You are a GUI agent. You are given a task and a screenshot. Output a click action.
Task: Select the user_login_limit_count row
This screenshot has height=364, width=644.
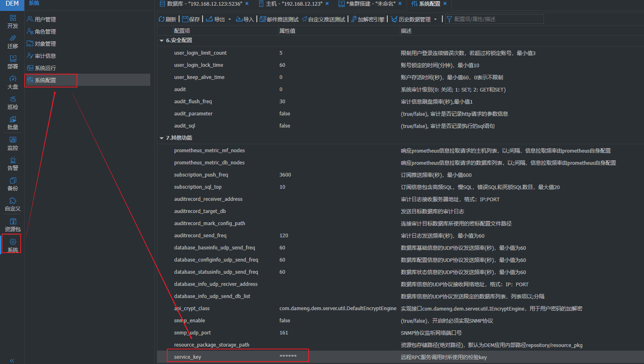pyautogui.click(x=400, y=53)
